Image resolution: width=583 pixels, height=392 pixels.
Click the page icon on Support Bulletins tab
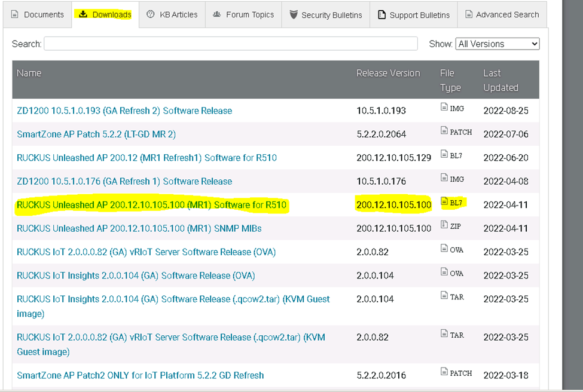pos(381,14)
